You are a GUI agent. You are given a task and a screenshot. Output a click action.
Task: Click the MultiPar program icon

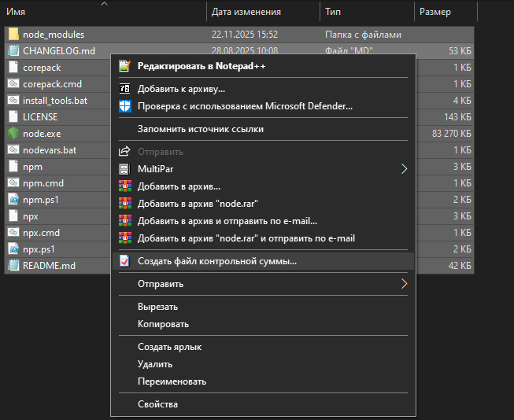(x=124, y=169)
